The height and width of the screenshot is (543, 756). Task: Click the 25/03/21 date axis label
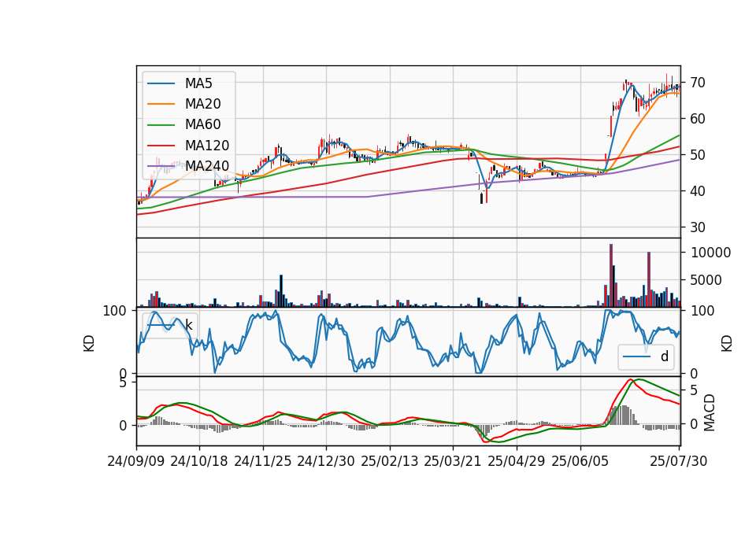click(x=453, y=461)
